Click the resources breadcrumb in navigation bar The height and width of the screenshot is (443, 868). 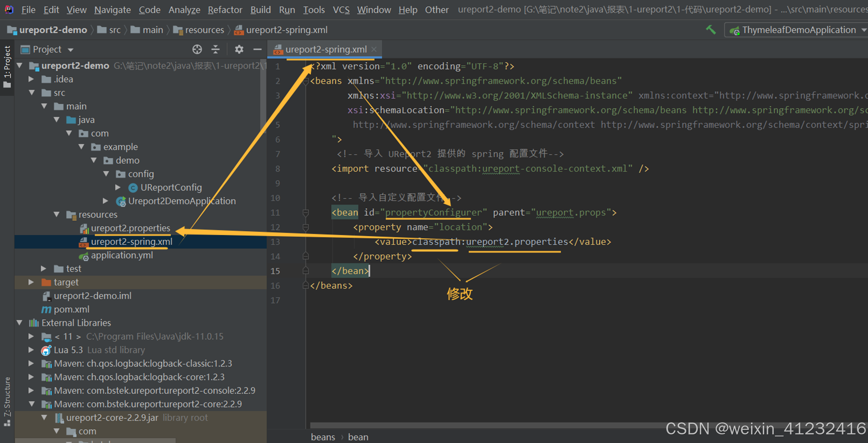tap(204, 30)
